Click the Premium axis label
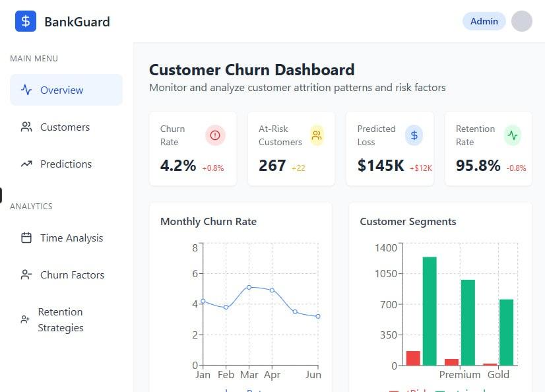This screenshot has width=545, height=392. [x=459, y=375]
